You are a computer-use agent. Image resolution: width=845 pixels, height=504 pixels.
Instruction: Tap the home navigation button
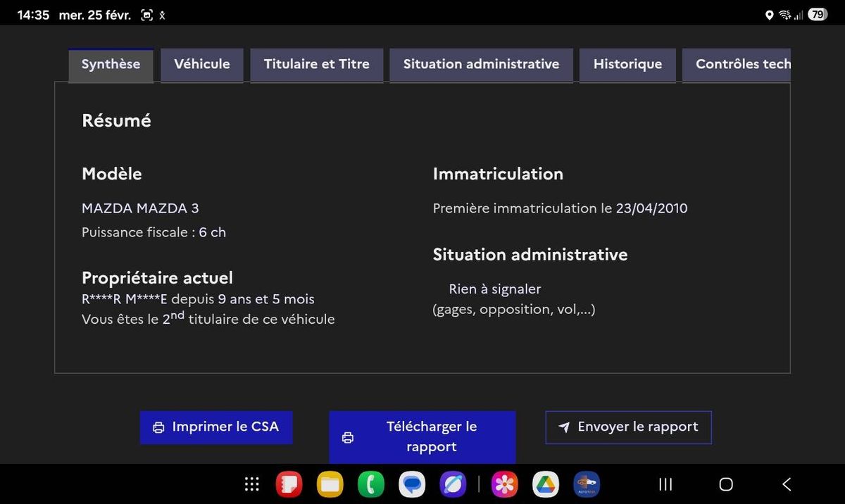pos(726,484)
